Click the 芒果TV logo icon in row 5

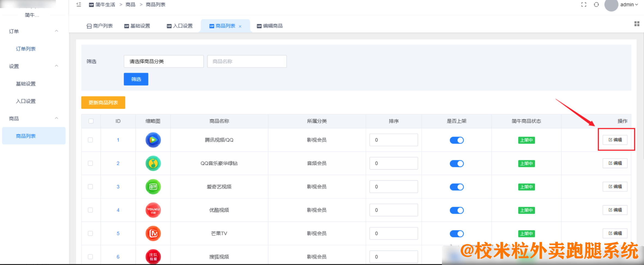153,233
